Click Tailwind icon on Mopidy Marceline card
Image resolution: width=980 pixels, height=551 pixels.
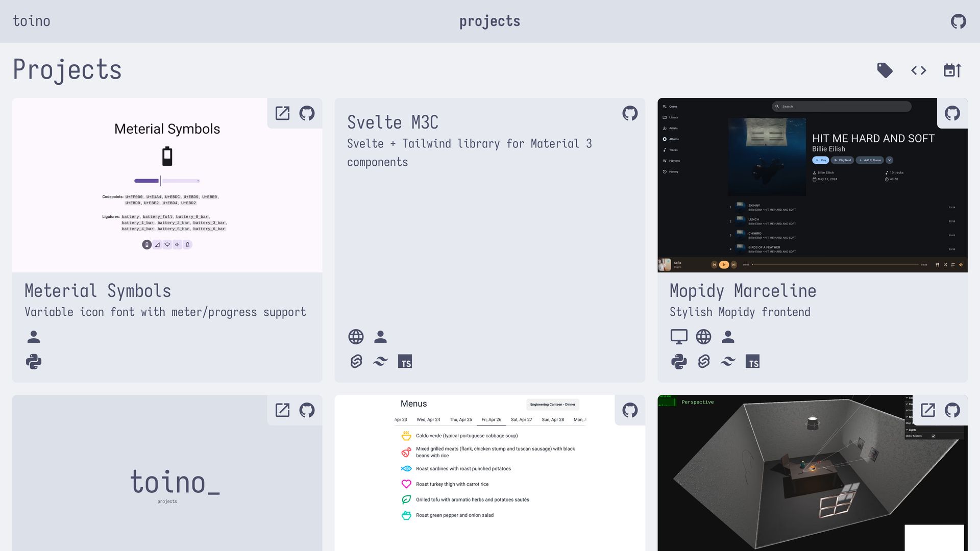(x=728, y=362)
